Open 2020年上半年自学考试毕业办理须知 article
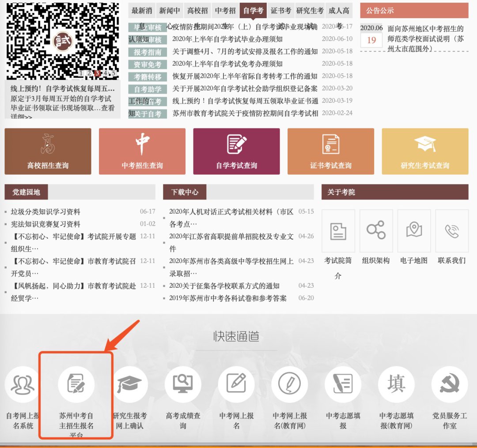The height and width of the screenshot is (448, 477). point(227,39)
